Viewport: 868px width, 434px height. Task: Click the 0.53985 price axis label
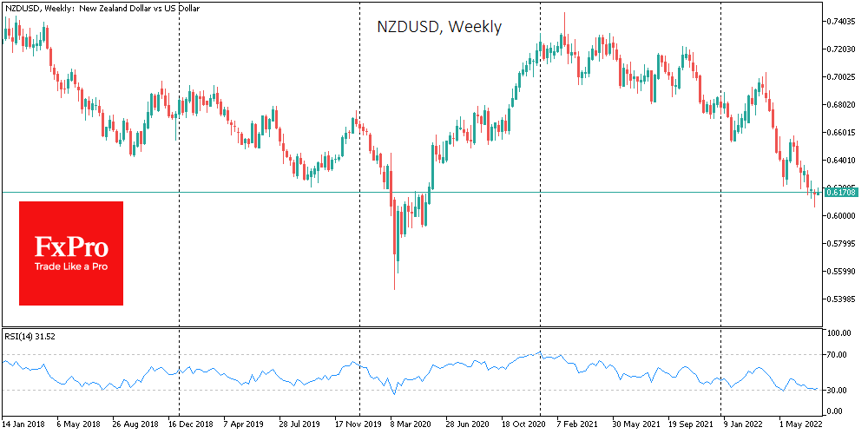843,299
